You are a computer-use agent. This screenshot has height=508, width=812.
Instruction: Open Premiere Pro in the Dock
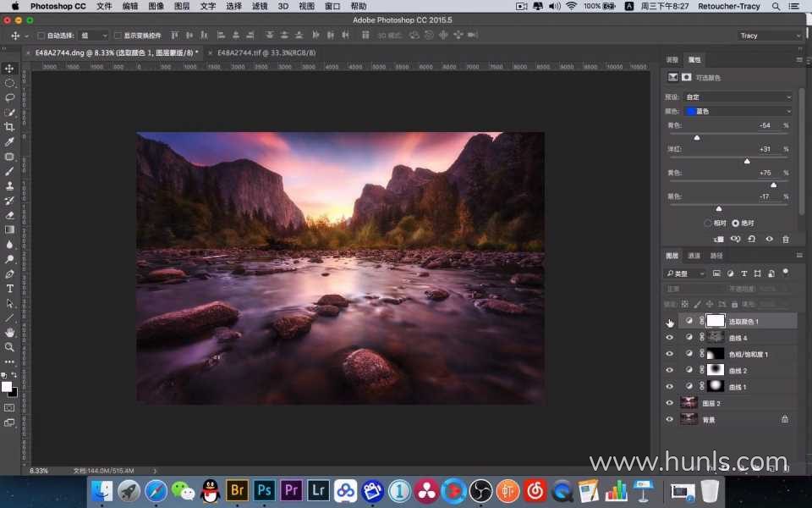[291, 490]
